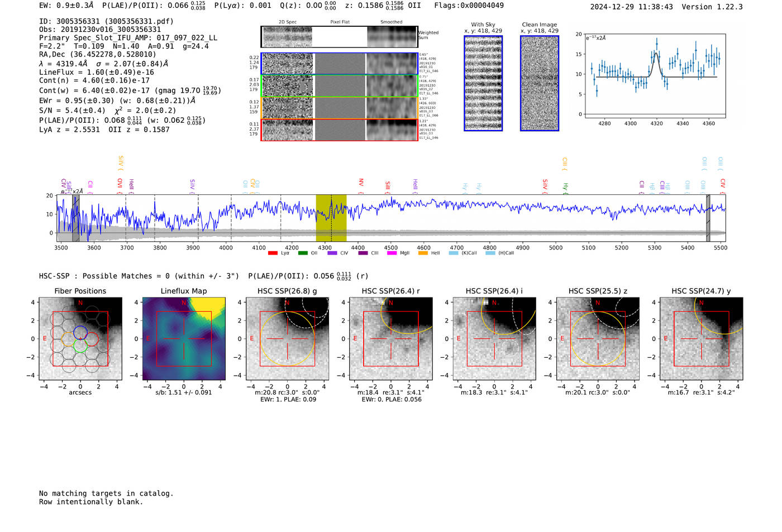Image resolution: width=782 pixels, height=532 pixels.
Task: Click the (K)CaII legend swatch
Action: (x=454, y=253)
